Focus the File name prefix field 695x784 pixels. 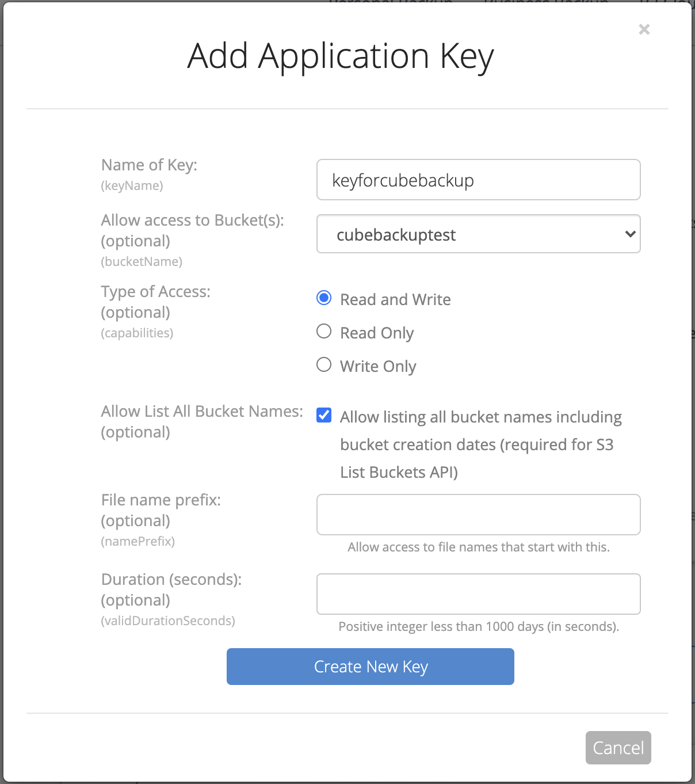point(478,514)
